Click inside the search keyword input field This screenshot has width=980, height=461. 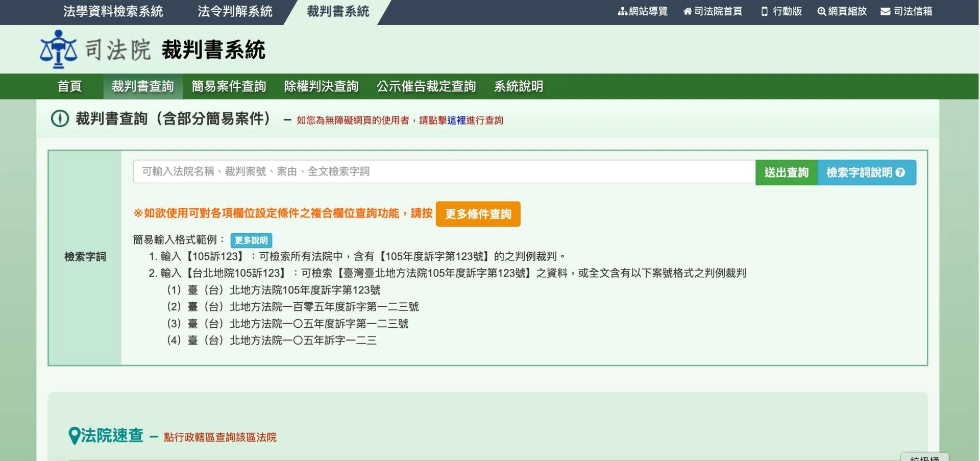(439, 172)
